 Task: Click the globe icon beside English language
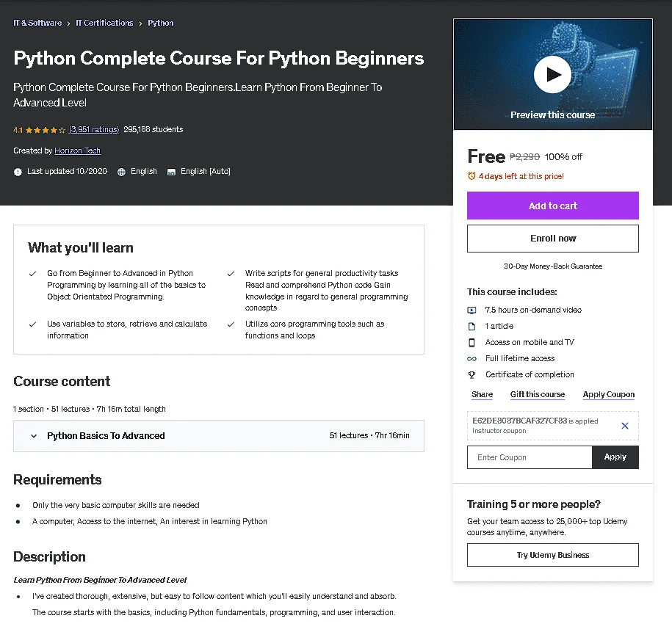pos(121,172)
